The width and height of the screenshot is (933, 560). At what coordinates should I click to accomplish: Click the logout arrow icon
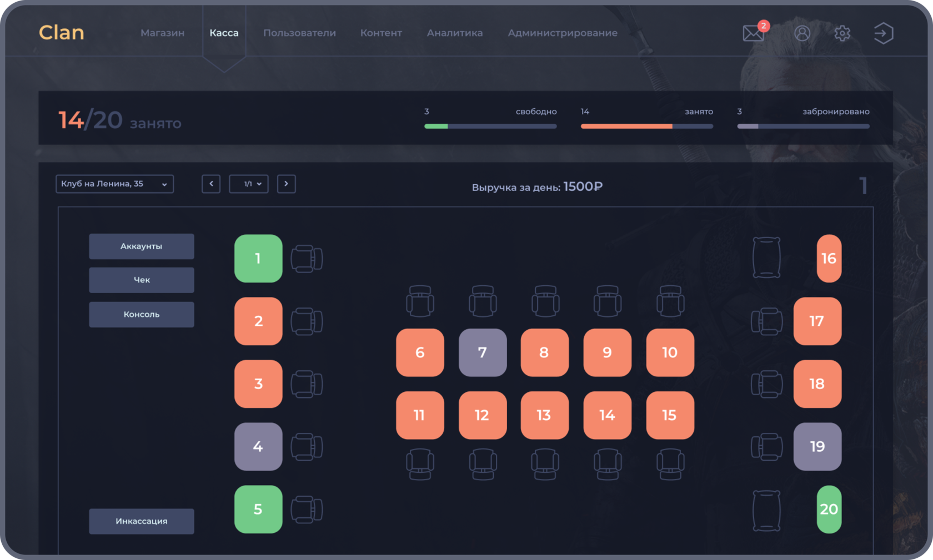click(883, 33)
